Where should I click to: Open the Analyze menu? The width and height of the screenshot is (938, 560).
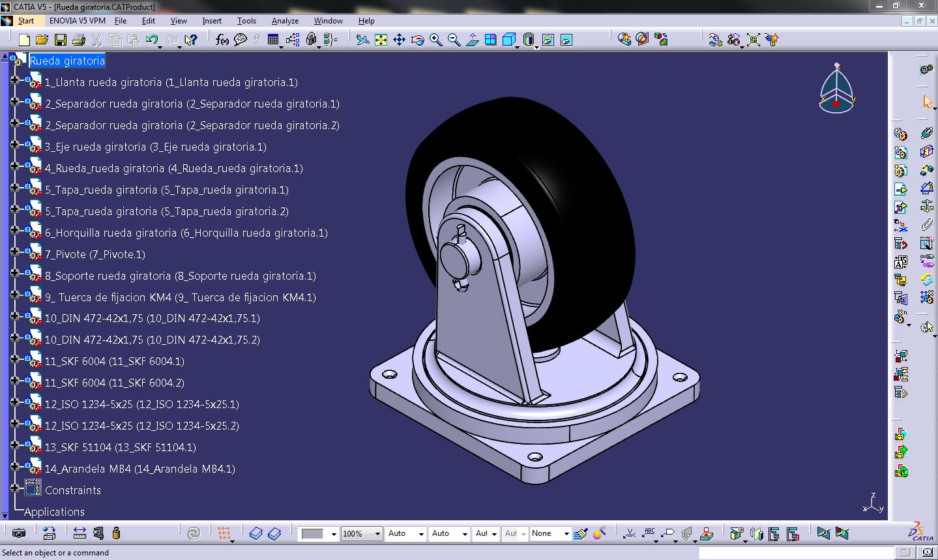(x=285, y=20)
